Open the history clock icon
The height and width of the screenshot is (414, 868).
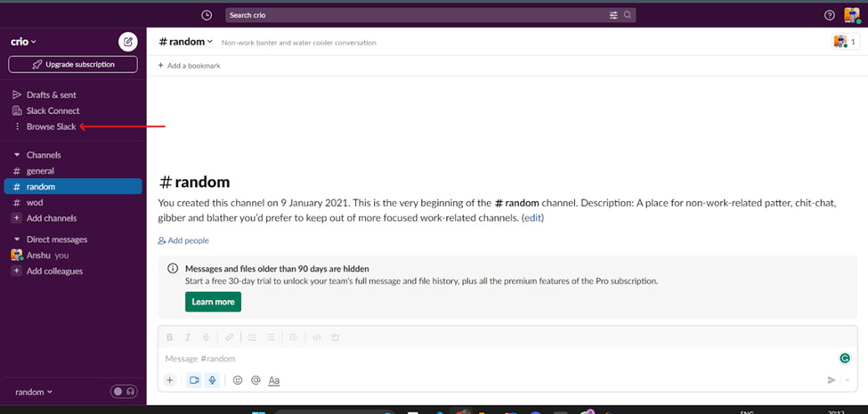pos(207,15)
